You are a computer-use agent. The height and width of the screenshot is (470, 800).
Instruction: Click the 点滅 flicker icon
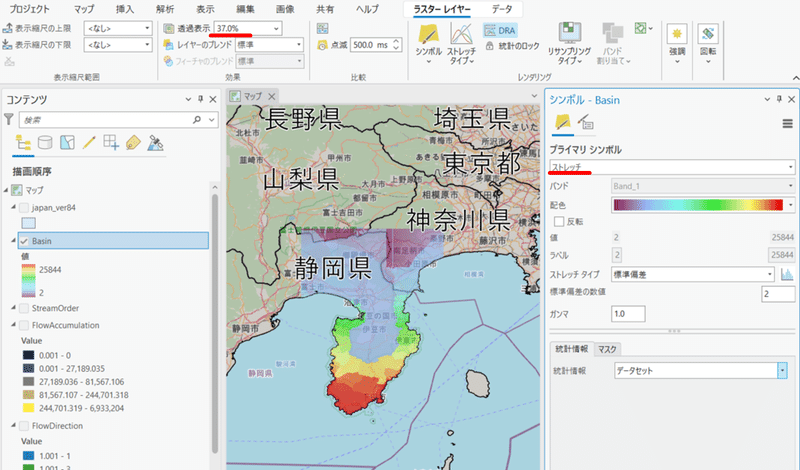[x=322, y=45]
